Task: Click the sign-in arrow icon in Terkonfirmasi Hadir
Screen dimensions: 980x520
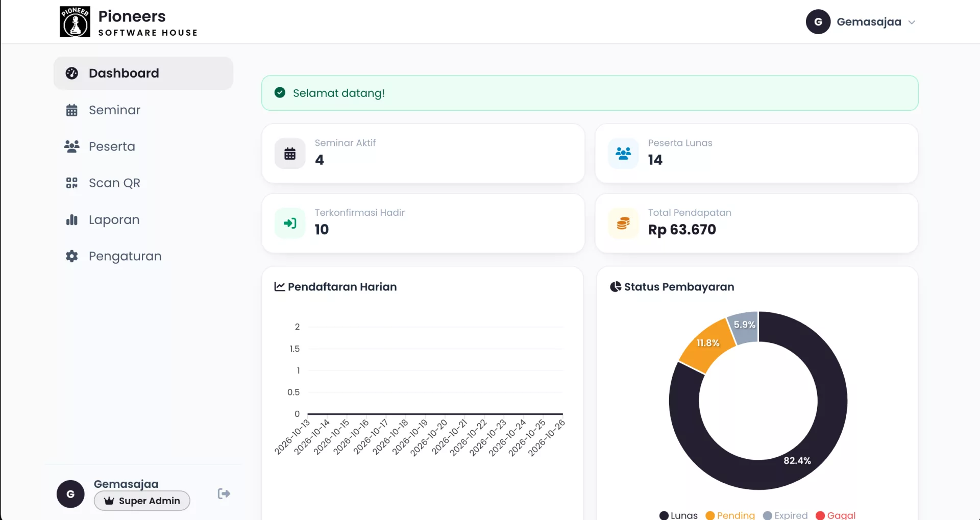Action: [290, 223]
